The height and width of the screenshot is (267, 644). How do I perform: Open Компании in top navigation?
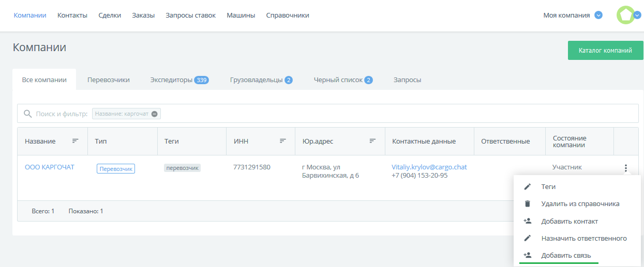30,15
